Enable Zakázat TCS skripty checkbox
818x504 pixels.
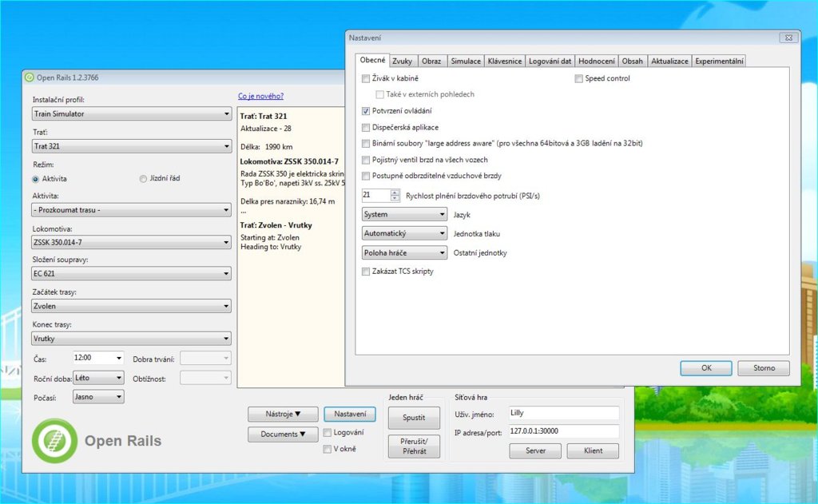[366, 272]
